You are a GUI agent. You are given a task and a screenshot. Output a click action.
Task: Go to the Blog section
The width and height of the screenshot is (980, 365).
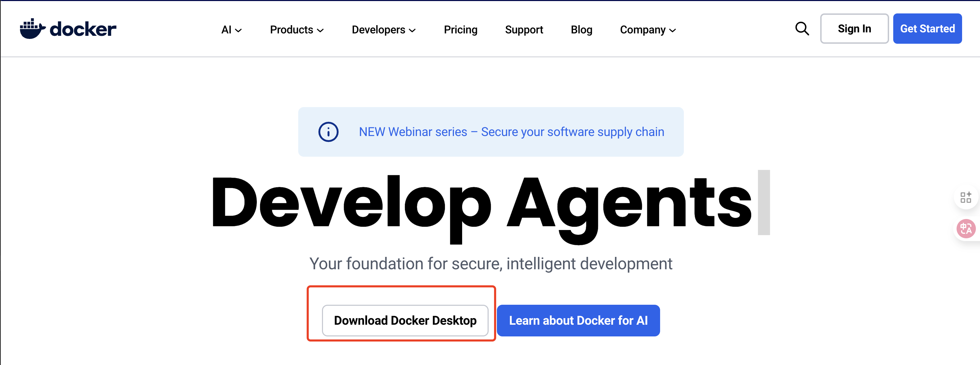pos(581,30)
